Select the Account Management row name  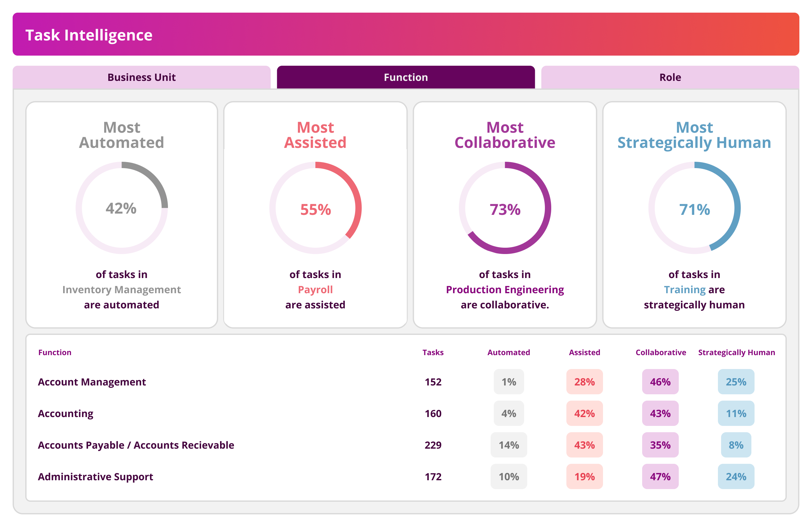tap(92, 382)
